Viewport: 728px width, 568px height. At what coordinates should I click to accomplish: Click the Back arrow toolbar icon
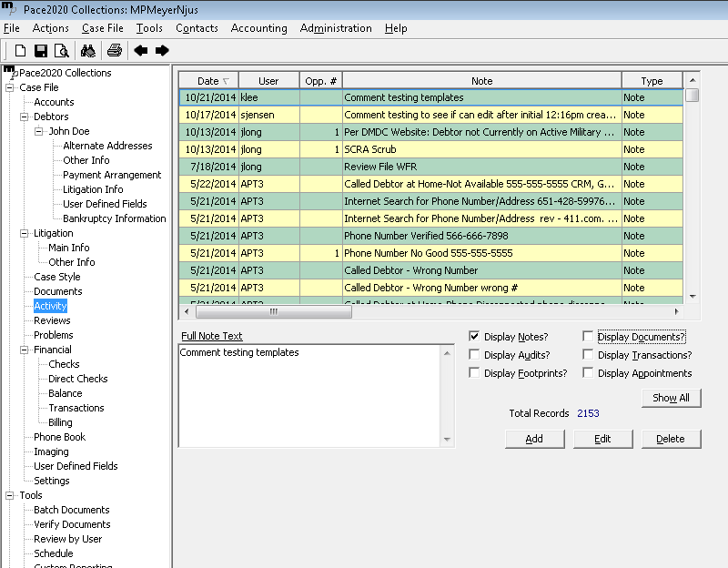(141, 50)
